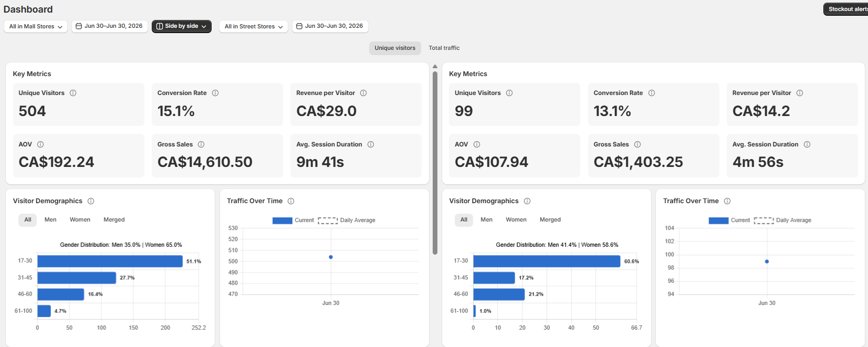This screenshot has height=347, width=868.
Task: Toggle Daily Average legend in left traffic chart
Action: pos(347,220)
